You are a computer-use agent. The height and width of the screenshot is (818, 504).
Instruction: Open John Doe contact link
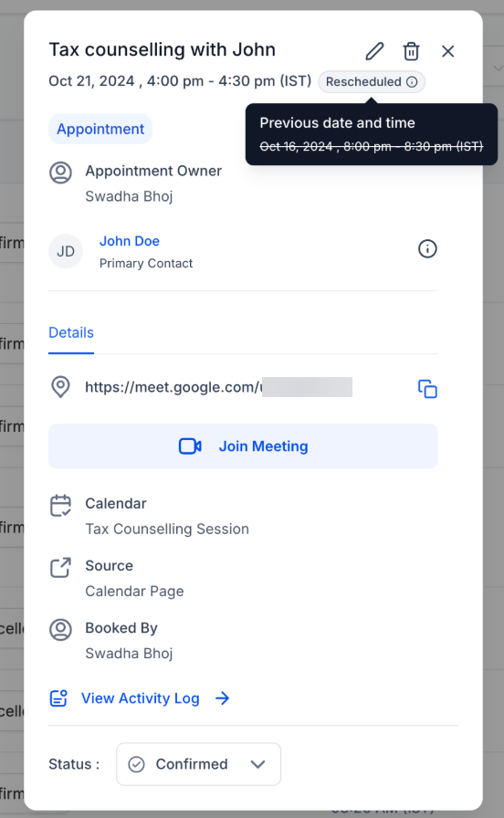pos(130,241)
